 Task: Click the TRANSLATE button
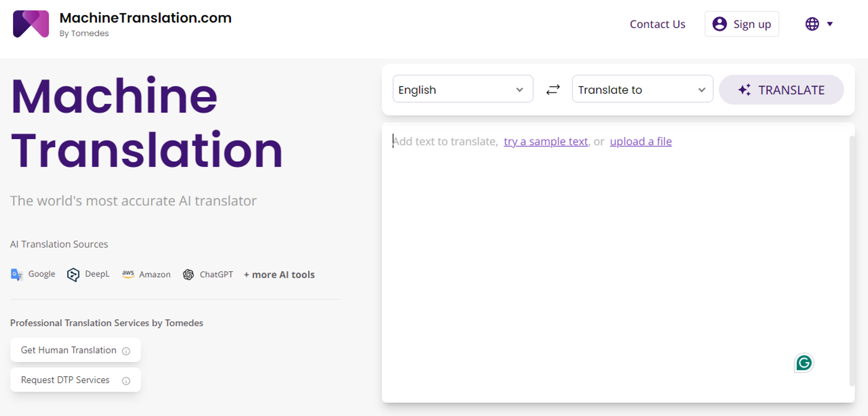[x=781, y=90]
